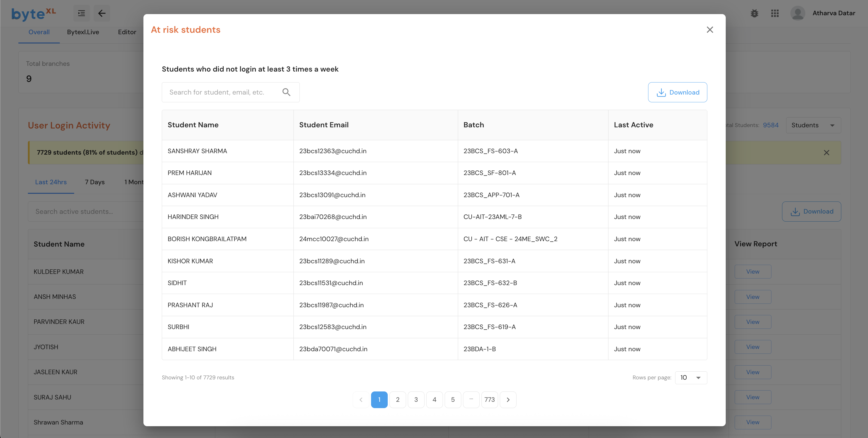Download the at risk students list

coord(677,92)
